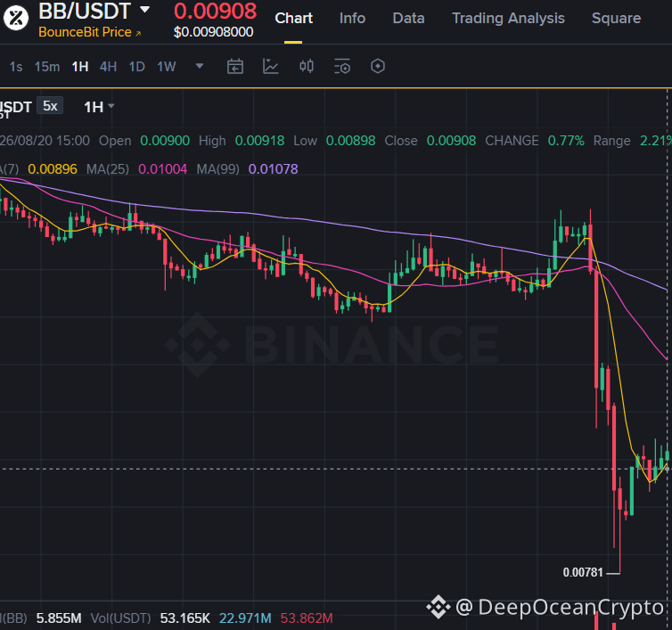The image size is (672, 630).
Task: Open the Trading Analysis tab
Action: coord(508,18)
